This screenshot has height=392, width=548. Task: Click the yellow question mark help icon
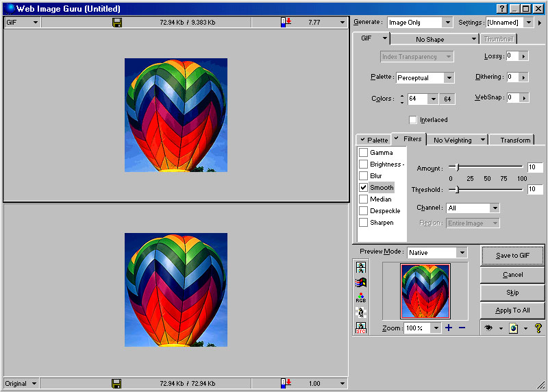point(538,328)
